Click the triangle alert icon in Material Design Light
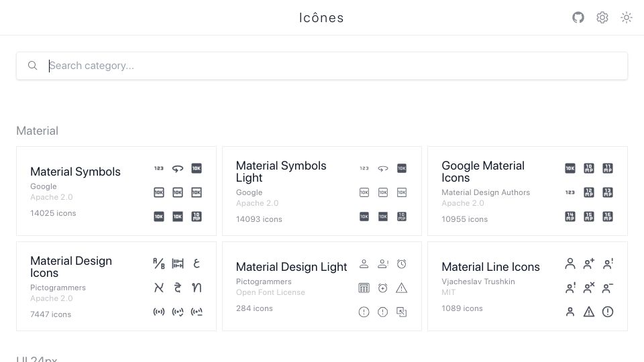This screenshot has height=362, width=644. click(402, 288)
